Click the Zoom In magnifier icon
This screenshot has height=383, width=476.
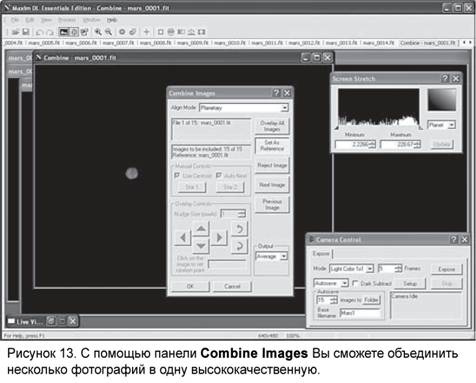[98, 32]
